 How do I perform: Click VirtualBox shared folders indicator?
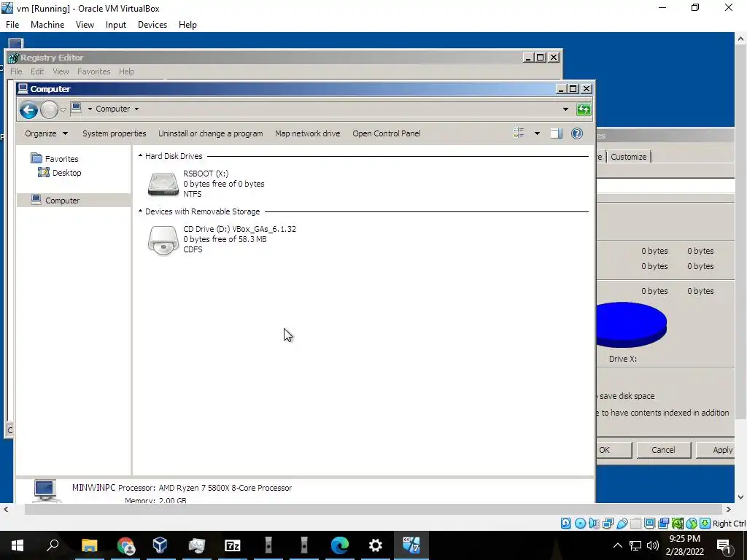click(x=635, y=524)
